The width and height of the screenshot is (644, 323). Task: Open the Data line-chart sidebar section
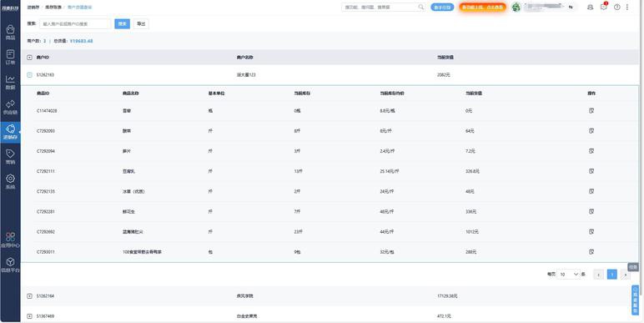click(10, 82)
